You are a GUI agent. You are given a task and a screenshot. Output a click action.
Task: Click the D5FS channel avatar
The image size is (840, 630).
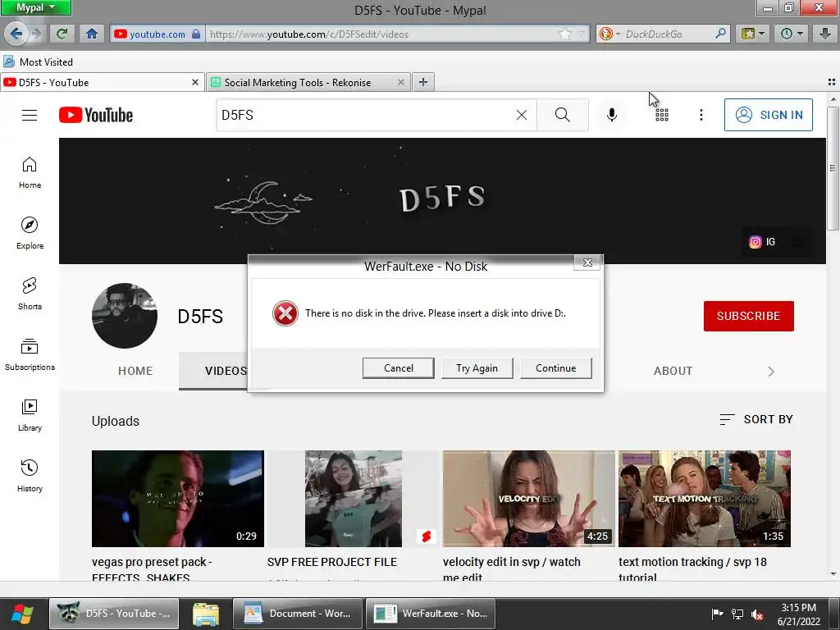(x=125, y=316)
